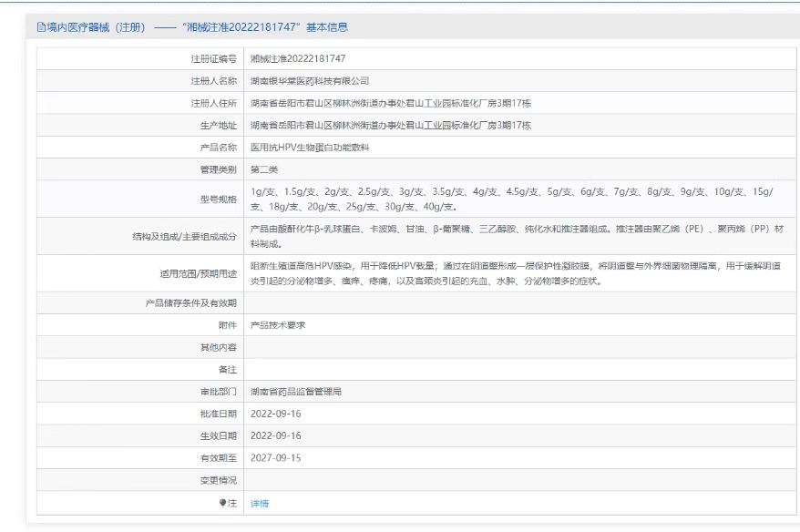Viewport: 800px width, 532px height.
Task: Select approval department 湖南省药品监督管理局
Action: click(x=296, y=392)
